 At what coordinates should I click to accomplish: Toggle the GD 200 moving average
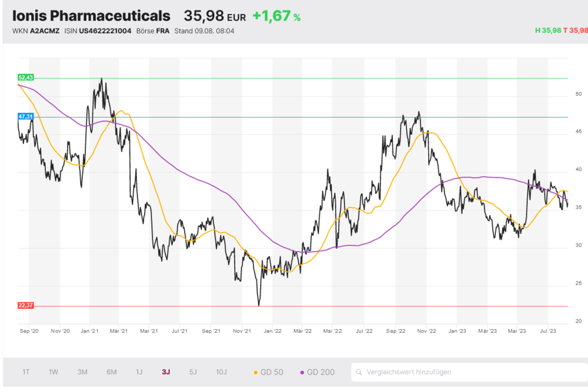(318, 372)
